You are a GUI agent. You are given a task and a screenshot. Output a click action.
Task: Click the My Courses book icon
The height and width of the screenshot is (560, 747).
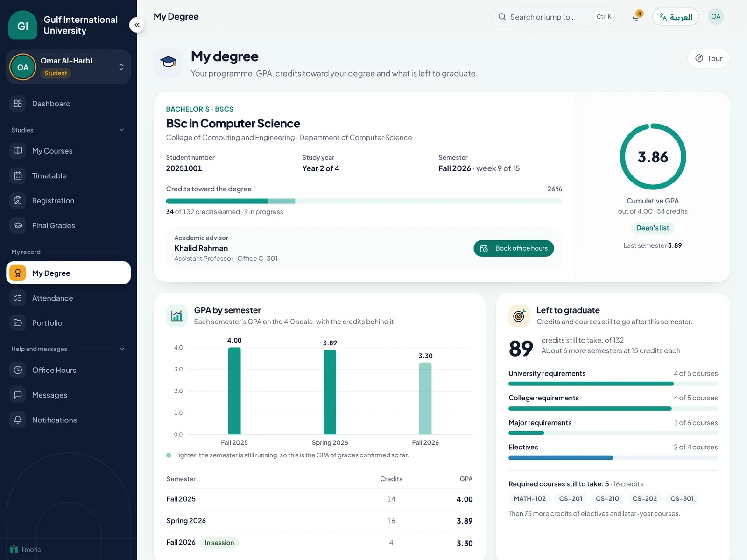point(18,151)
